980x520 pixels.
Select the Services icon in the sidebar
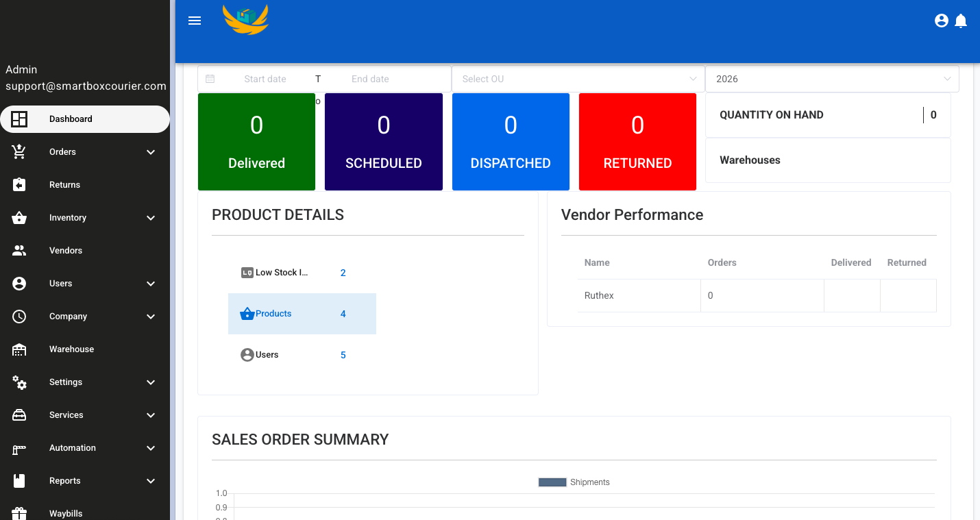click(19, 414)
